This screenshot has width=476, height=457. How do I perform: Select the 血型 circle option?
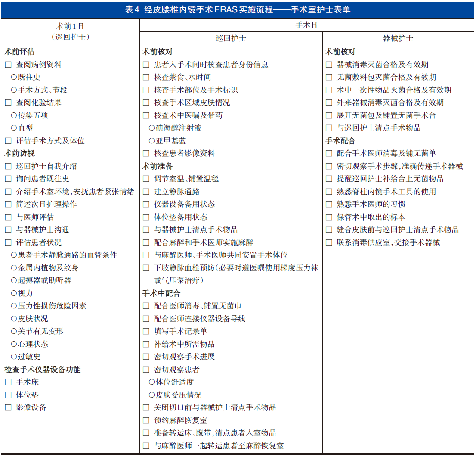[x=14, y=128]
